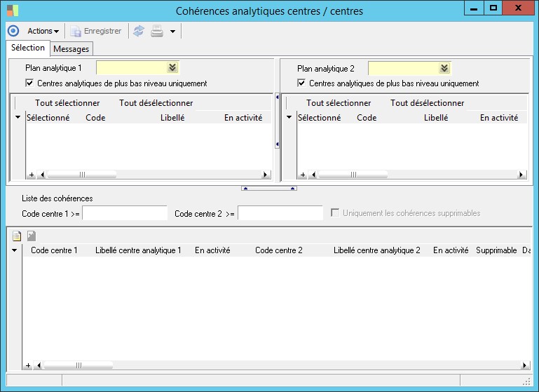Viewport: 539px width, 392px height.
Task: Click Tout sélectionner in the left panel
Action: coord(67,103)
